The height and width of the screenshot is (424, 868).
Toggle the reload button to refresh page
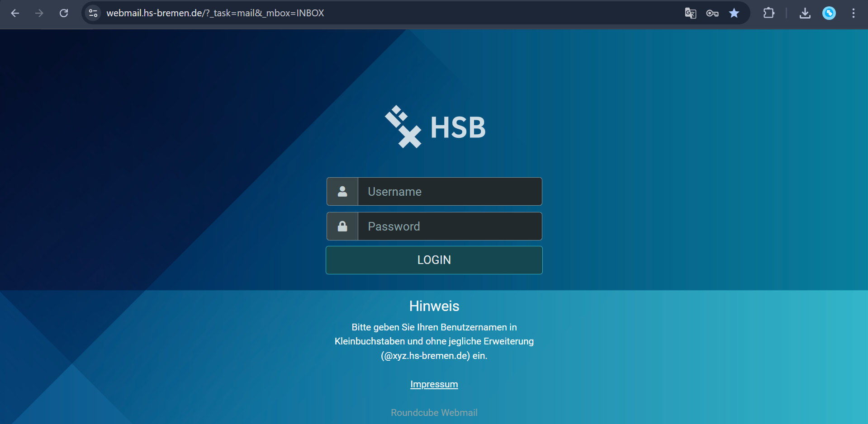pyautogui.click(x=64, y=13)
